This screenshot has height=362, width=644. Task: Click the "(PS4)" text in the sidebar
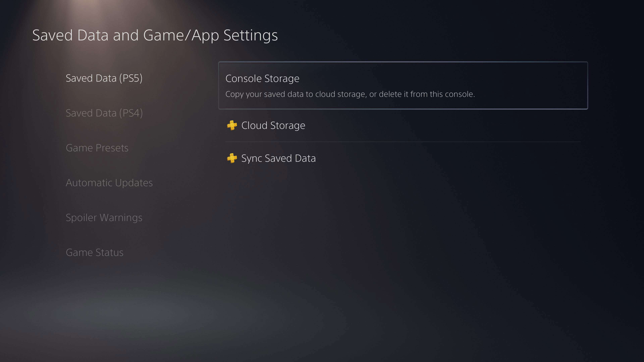point(131,113)
